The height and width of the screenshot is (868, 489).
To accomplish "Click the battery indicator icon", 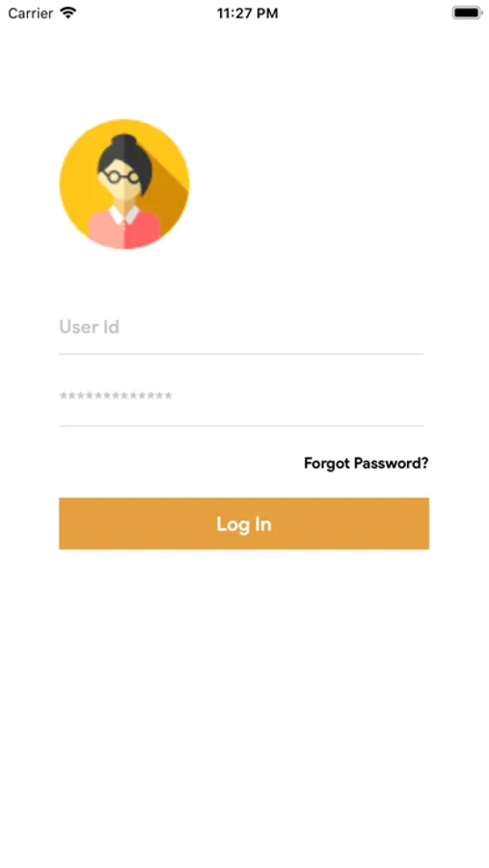I will (x=466, y=13).
